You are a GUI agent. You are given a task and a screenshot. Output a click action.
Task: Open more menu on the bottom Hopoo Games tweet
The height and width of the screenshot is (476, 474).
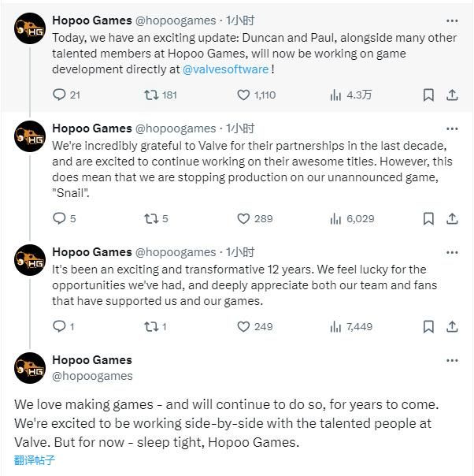tap(452, 360)
